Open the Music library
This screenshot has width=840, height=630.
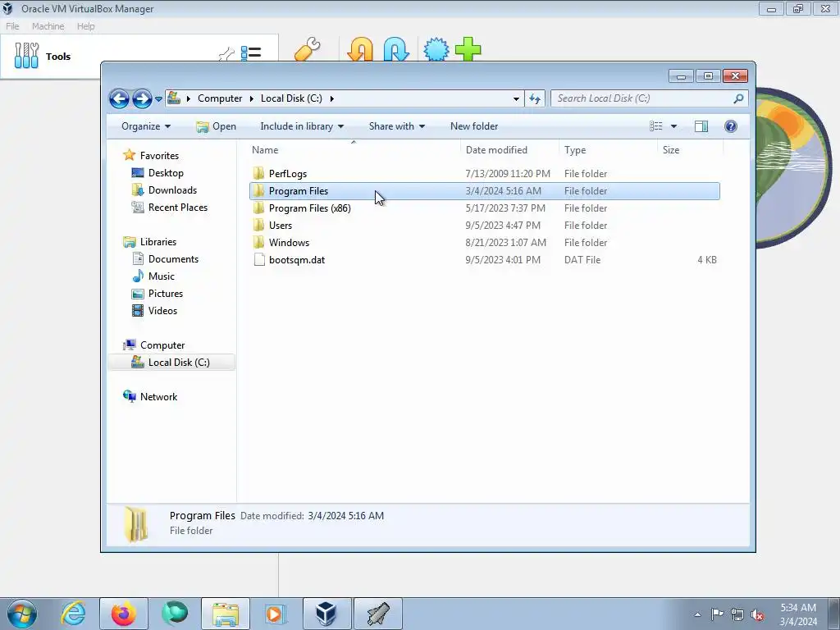162,276
